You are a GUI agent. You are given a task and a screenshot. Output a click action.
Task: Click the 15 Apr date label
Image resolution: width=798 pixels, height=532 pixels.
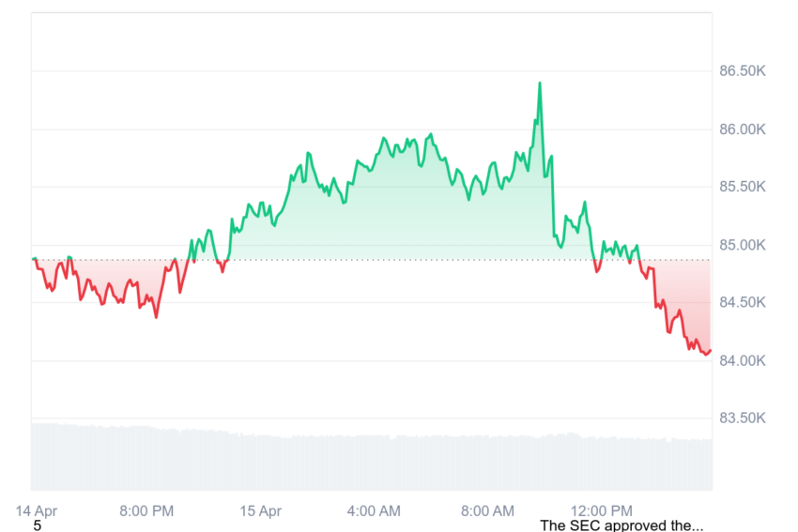[261, 510]
